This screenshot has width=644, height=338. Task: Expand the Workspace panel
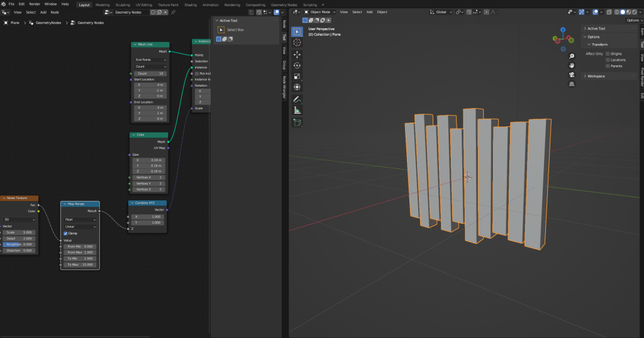tap(596, 76)
